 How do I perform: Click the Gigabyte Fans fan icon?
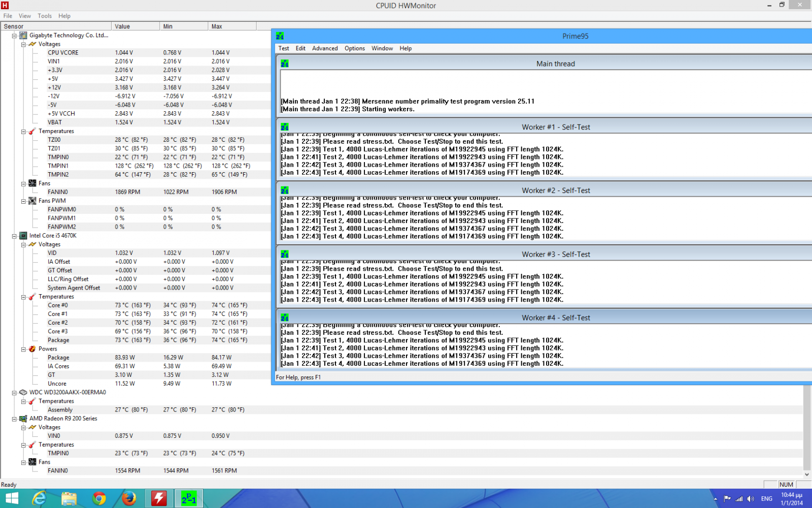[32, 183]
